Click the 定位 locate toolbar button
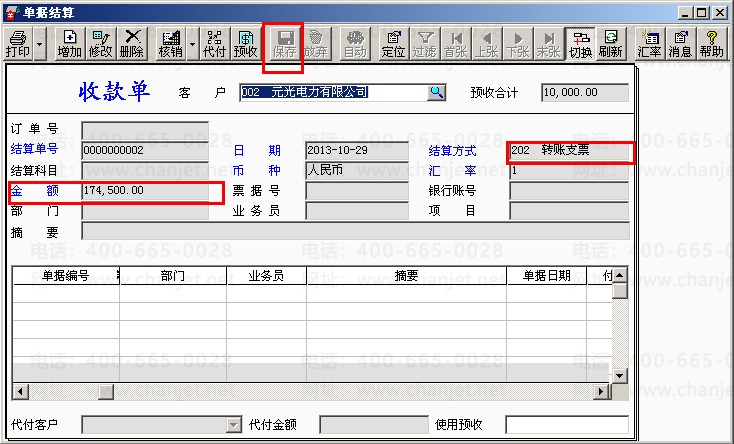 [393, 44]
